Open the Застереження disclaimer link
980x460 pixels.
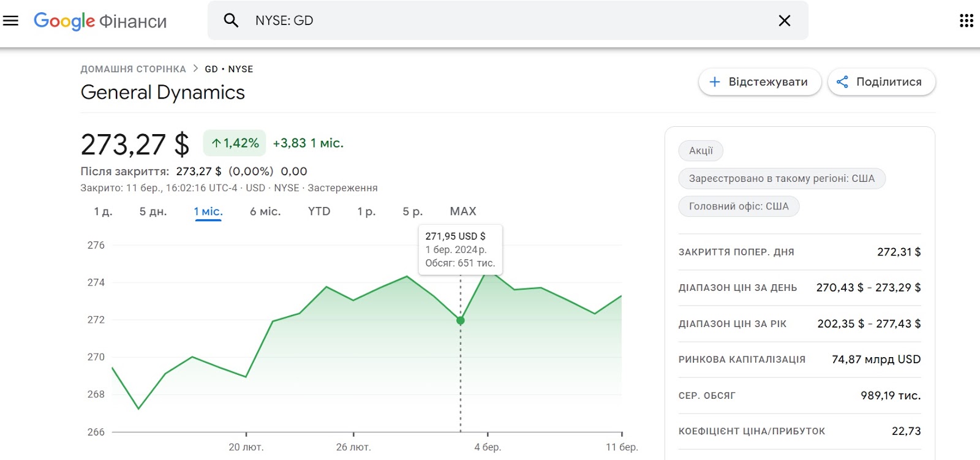pos(342,188)
